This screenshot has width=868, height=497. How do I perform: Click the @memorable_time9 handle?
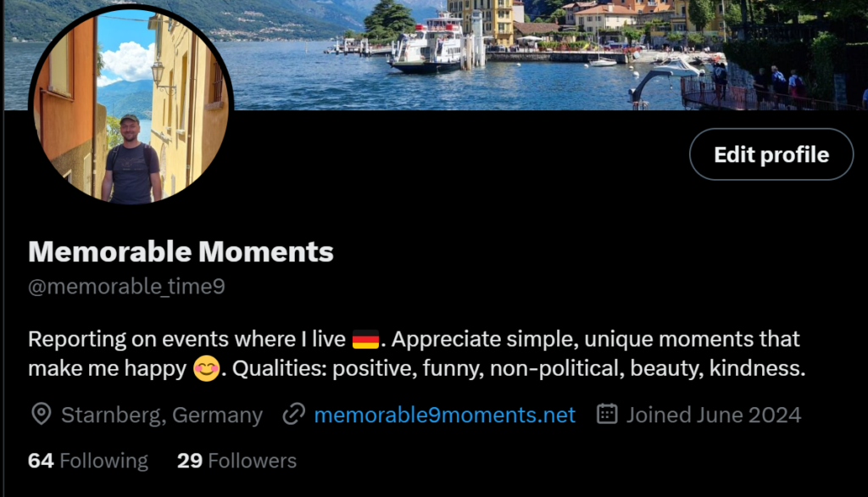(127, 287)
